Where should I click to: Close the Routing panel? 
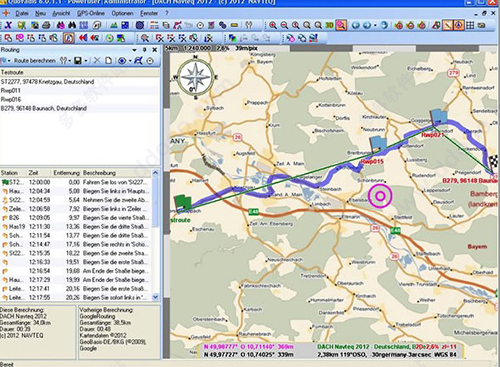(x=155, y=50)
